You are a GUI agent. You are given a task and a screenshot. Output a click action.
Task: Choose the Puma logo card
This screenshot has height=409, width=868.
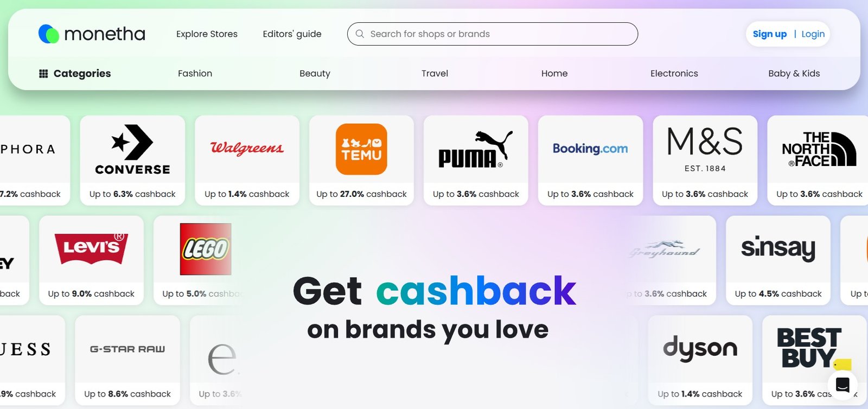(x=476, y=160)
